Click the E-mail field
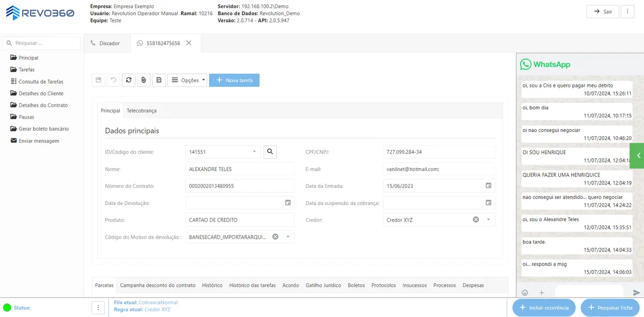 tap(439, 169)
